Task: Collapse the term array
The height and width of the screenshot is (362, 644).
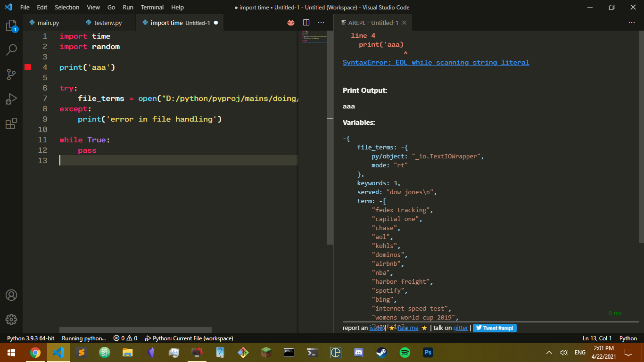Action: [381, 201]
